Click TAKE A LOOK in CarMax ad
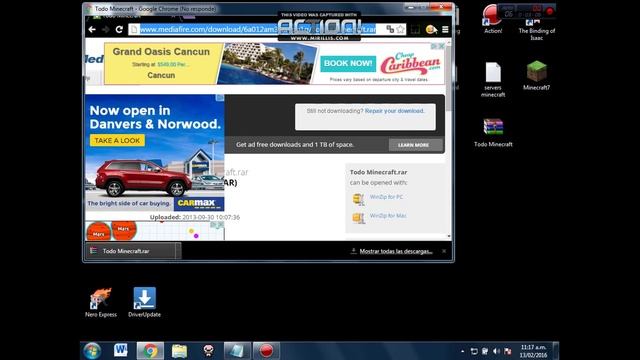 click(117, 140)
